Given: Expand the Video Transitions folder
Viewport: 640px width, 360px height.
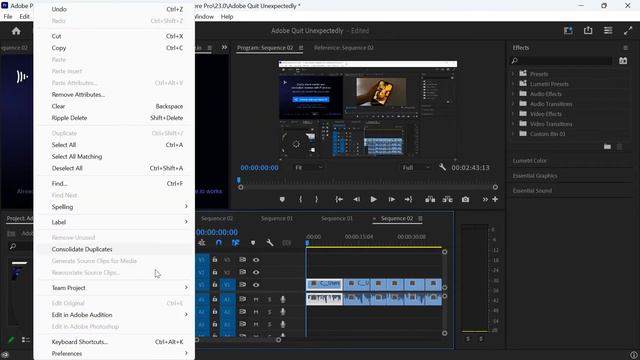Looking at the screenshot, I should click(513, 124).
